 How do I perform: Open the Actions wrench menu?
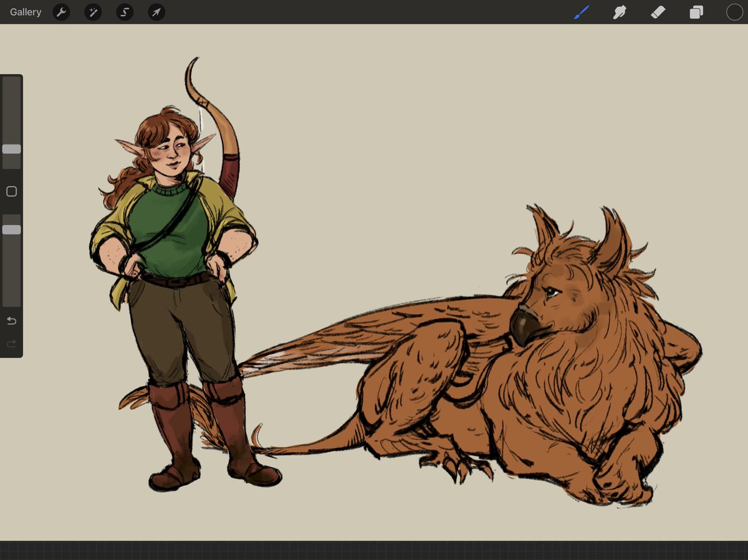click(x=61, y=12)
